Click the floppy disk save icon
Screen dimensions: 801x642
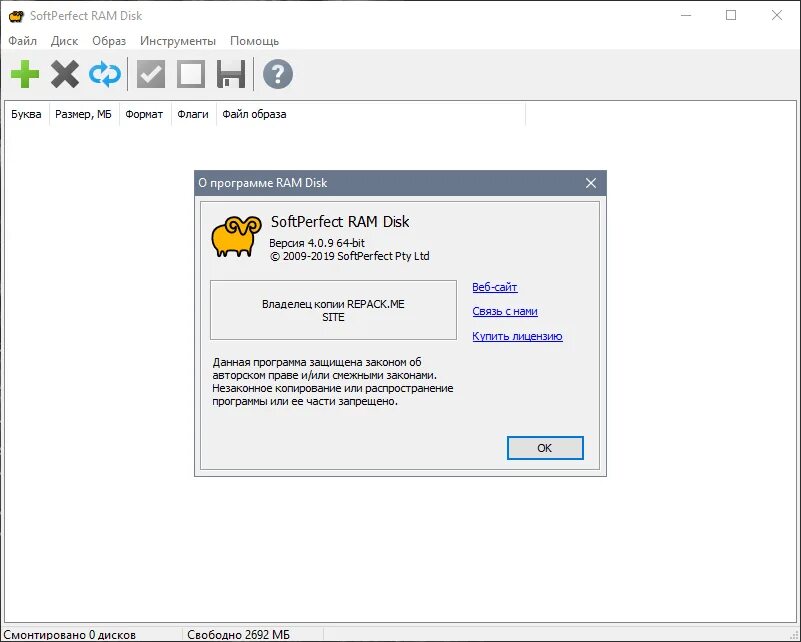(x=231, y=74)
